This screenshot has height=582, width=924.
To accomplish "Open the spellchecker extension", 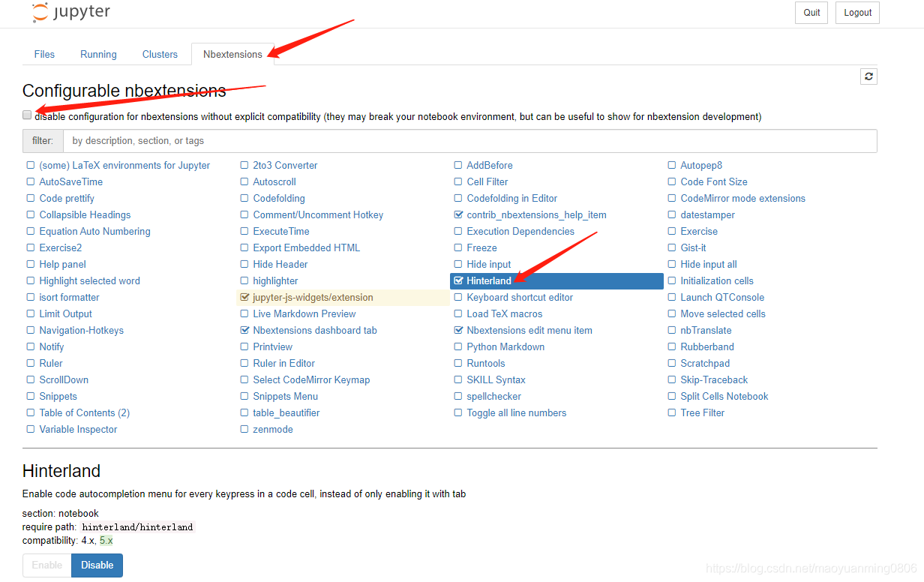I will tap(493, 397).
